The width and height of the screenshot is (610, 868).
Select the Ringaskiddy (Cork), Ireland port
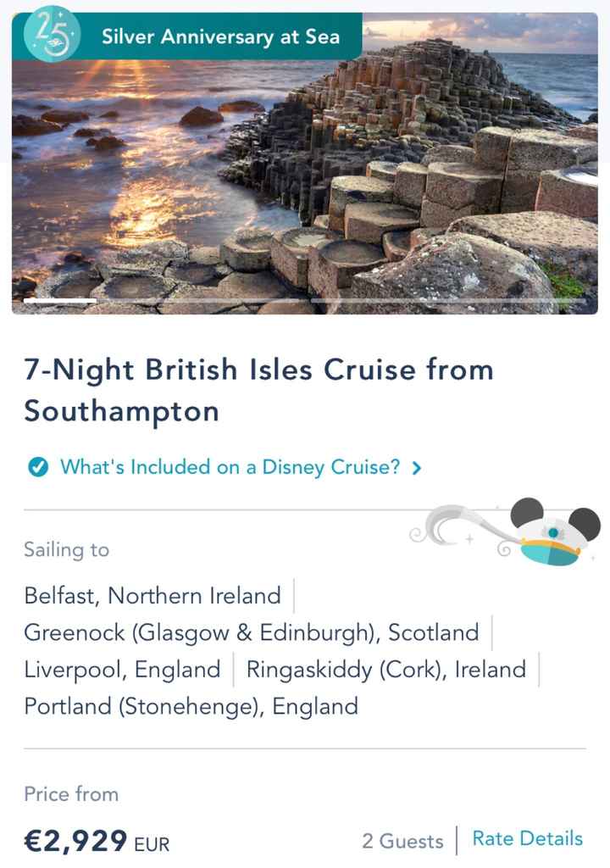point(385,670)
